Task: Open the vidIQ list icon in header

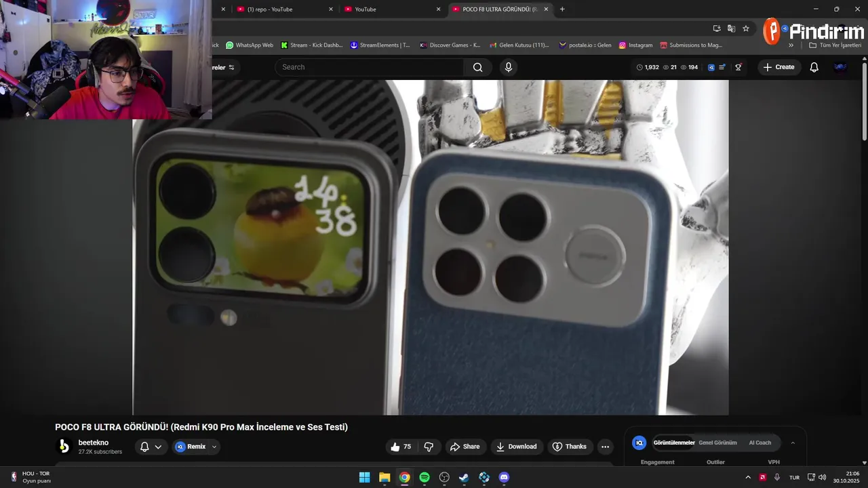Action: [x=723, y=67]
